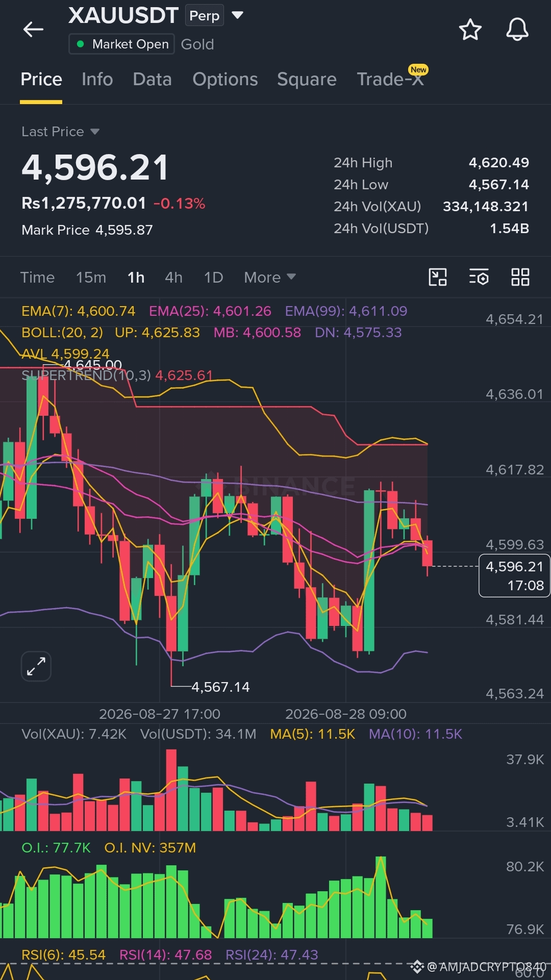Tap the 24h Vol(USDT) 1.54B value

point(509,229)
